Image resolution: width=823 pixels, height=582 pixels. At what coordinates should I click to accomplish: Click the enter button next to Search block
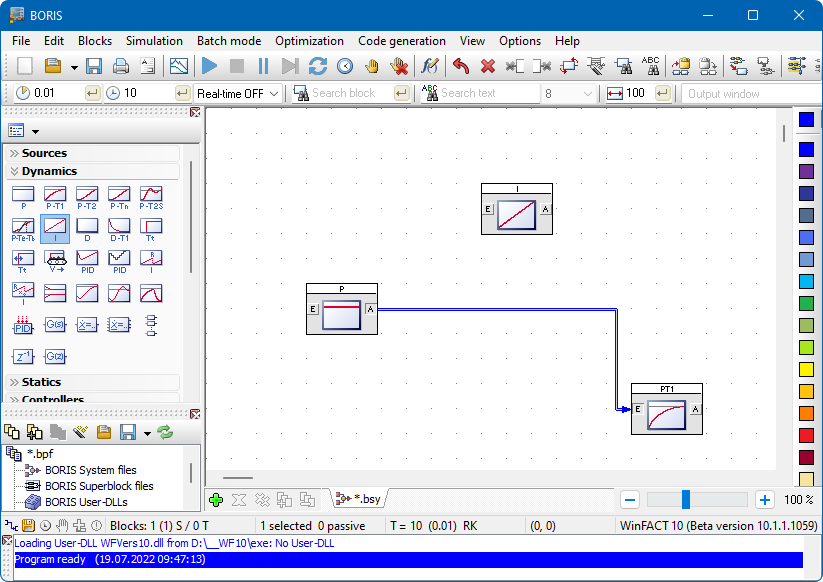coord(402,93)
